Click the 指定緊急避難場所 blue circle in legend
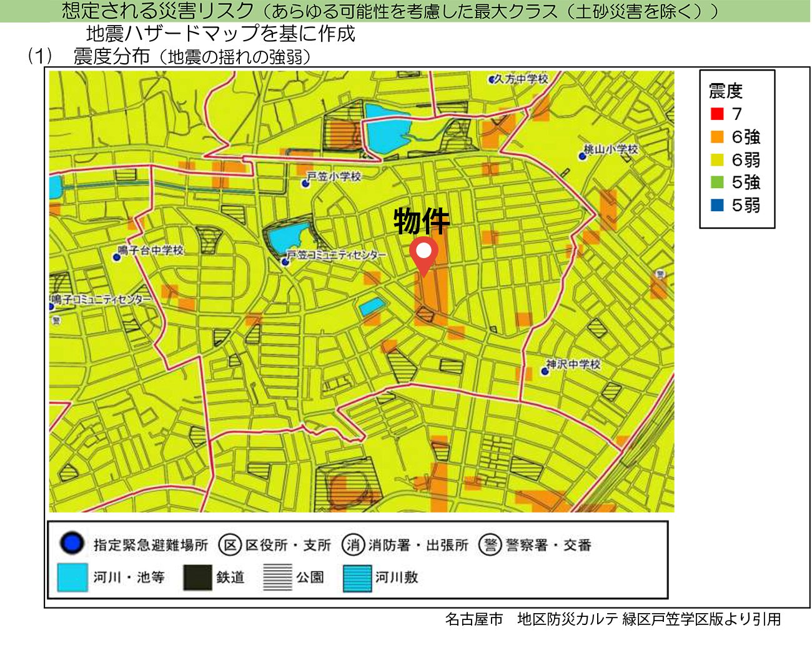Viewport: 812px width, 650px height. coord(72,544)
